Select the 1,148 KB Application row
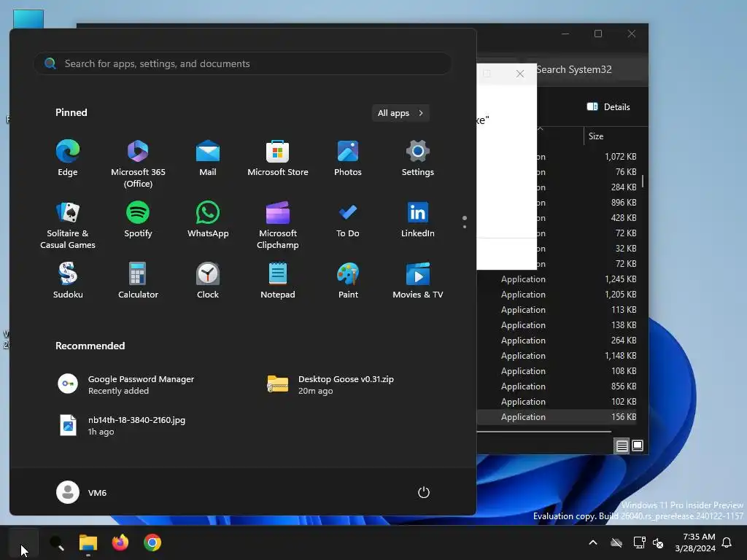The image size is (747, 560). tap(557, 356)
